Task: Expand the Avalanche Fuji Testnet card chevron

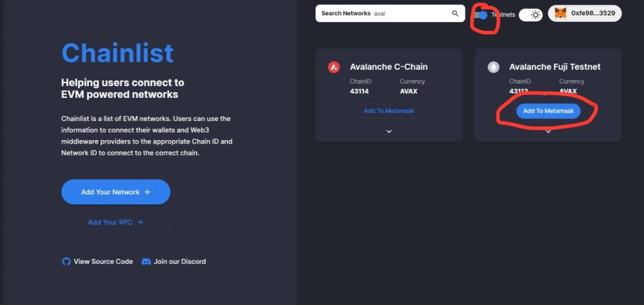Action: [x=548, y=131]
